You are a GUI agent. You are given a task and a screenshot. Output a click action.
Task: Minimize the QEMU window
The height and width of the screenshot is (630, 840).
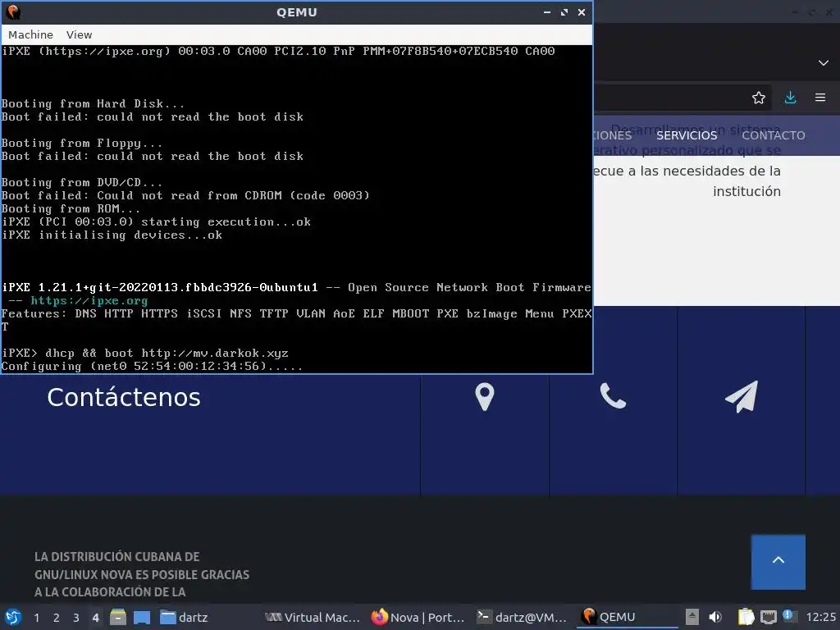coord(547,12)
